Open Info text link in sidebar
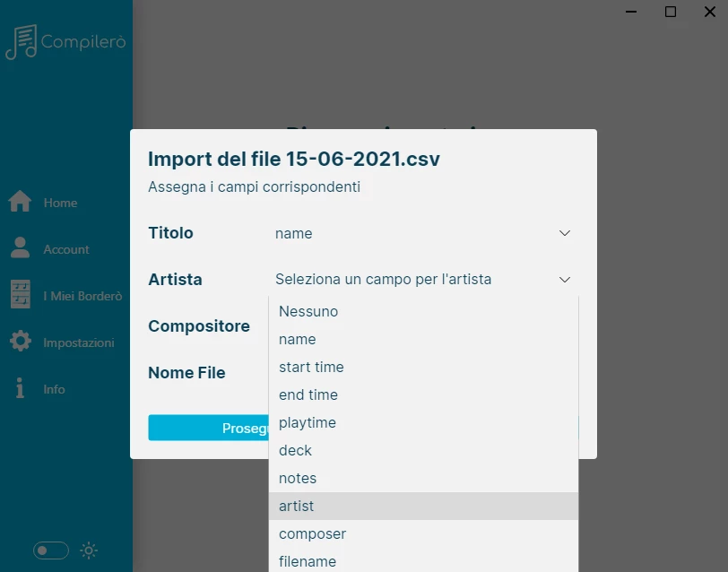This screenshot has width=728, height=572. (x=55, y=389)
